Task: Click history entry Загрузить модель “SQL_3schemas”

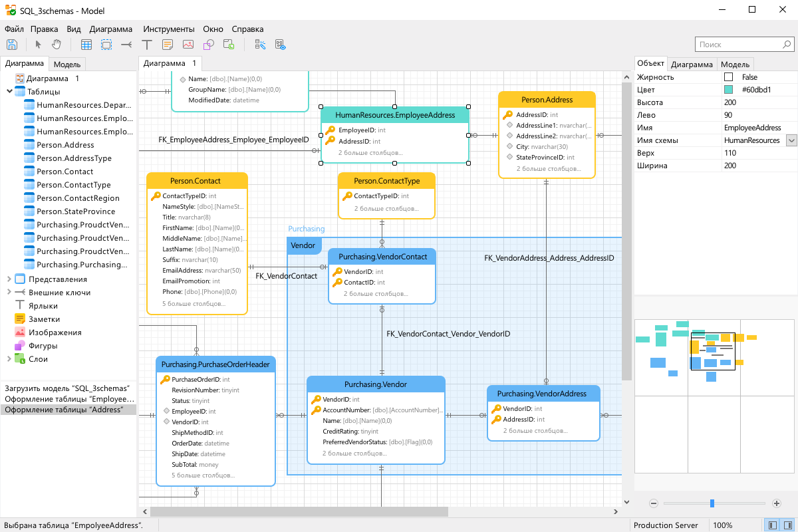Action: pyautogui.click(x=67, y=388)
